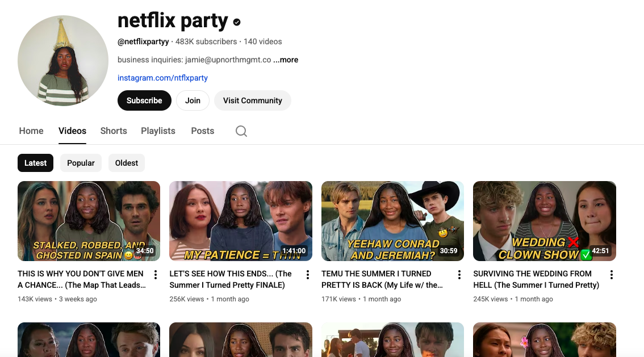Click the channel search magnifier icon
Screen dimensions: 644x357
tap(241, 131)
